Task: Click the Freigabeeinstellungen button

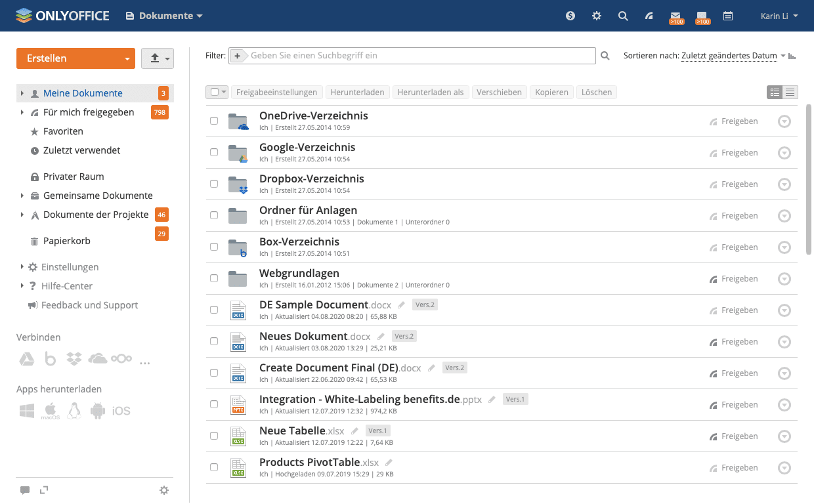Action: (x=277, y=93)
